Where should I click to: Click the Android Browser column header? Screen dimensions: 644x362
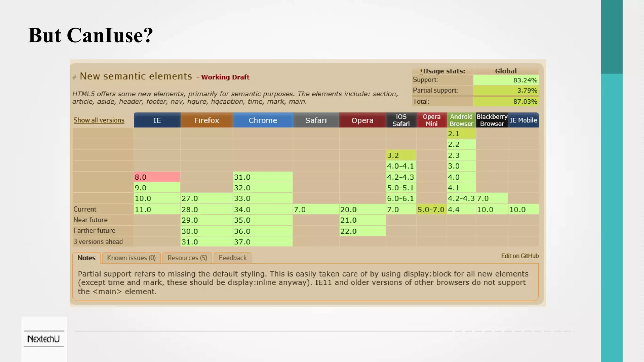[x=461, y=120]
